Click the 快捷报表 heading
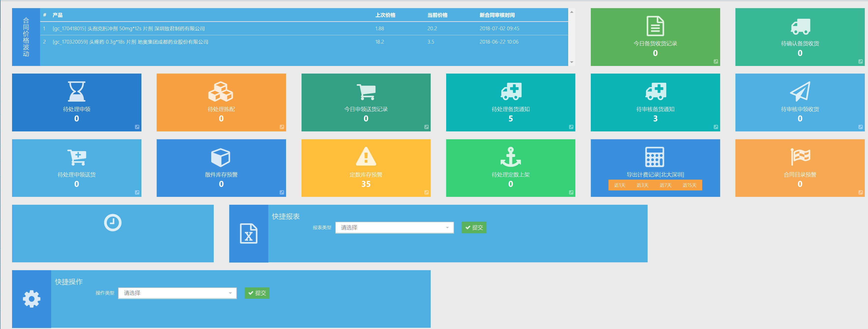 coord(286,216)
